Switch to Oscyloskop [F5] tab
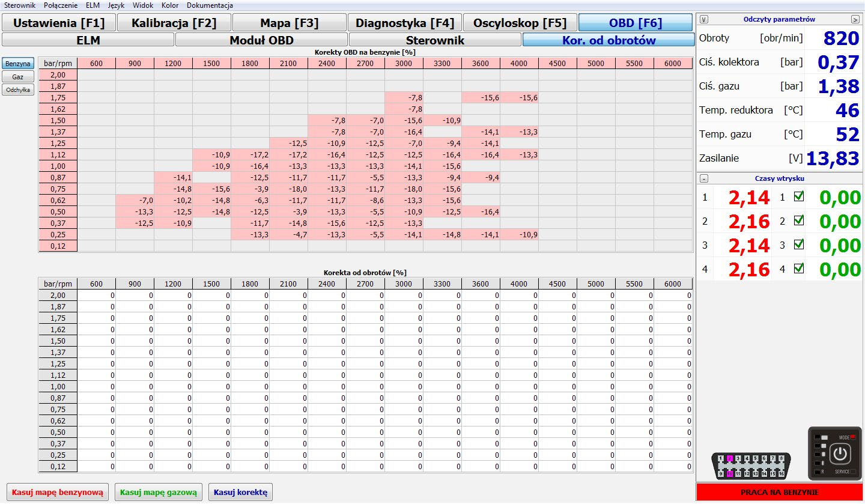This screenshot has height=504, width=865. (x=520, y=23)
